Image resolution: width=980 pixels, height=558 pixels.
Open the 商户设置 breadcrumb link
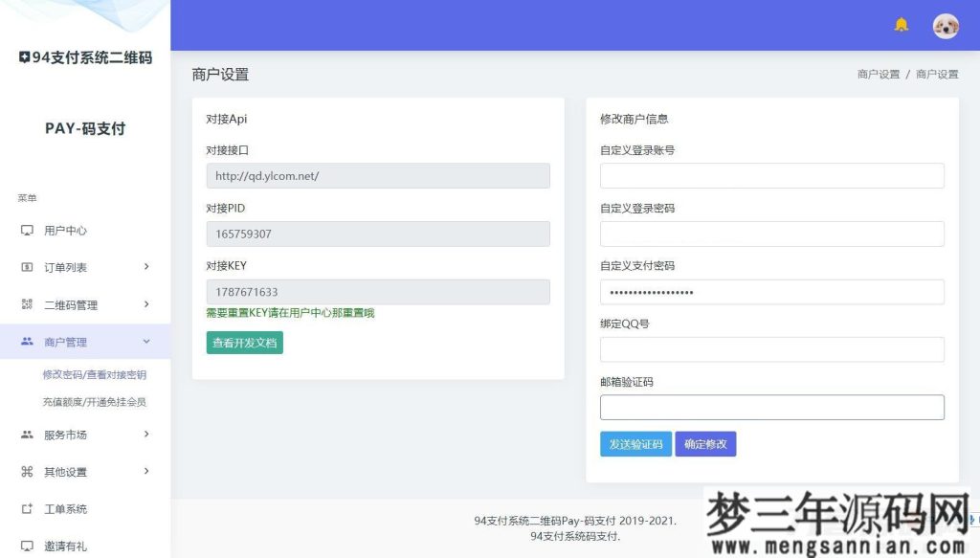click(879, 73)
